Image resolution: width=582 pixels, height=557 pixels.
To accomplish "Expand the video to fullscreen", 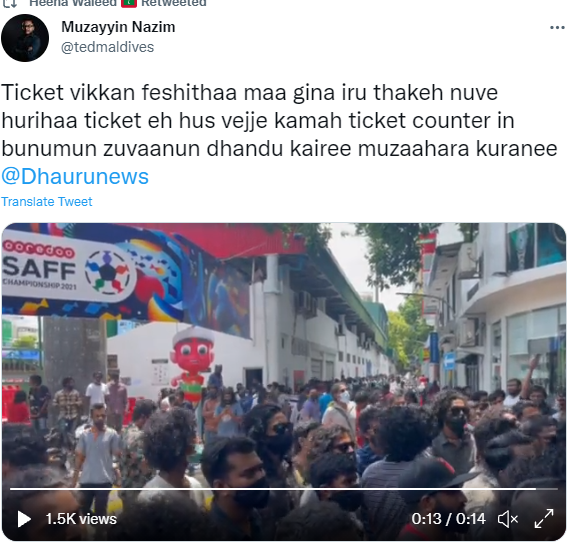I will coord(544,518).
